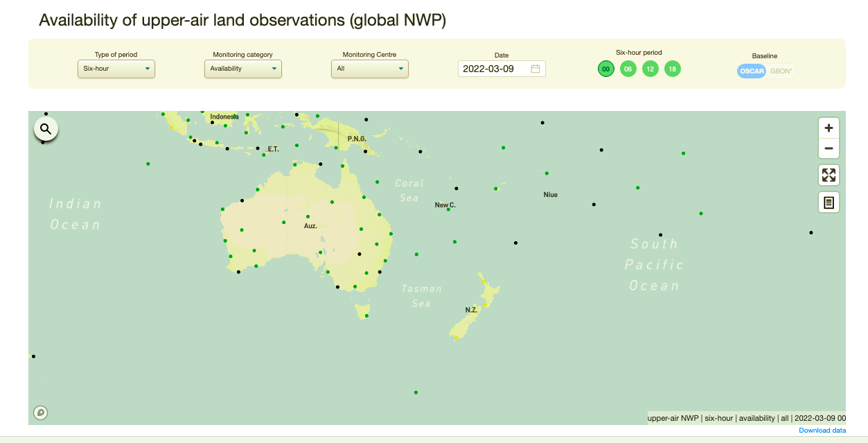This screenshot has width=868, height=443.
Task: Click the 'P.N.G.' map label
Action: click(x=357, y=139)
